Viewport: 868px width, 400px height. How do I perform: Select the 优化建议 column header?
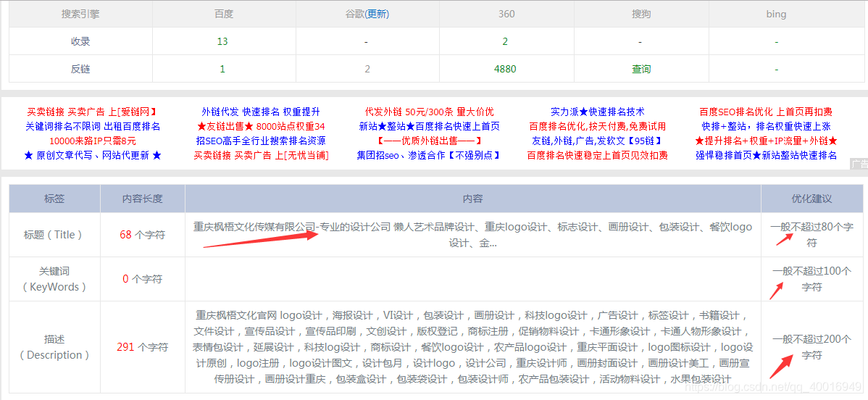coord(811,199)
